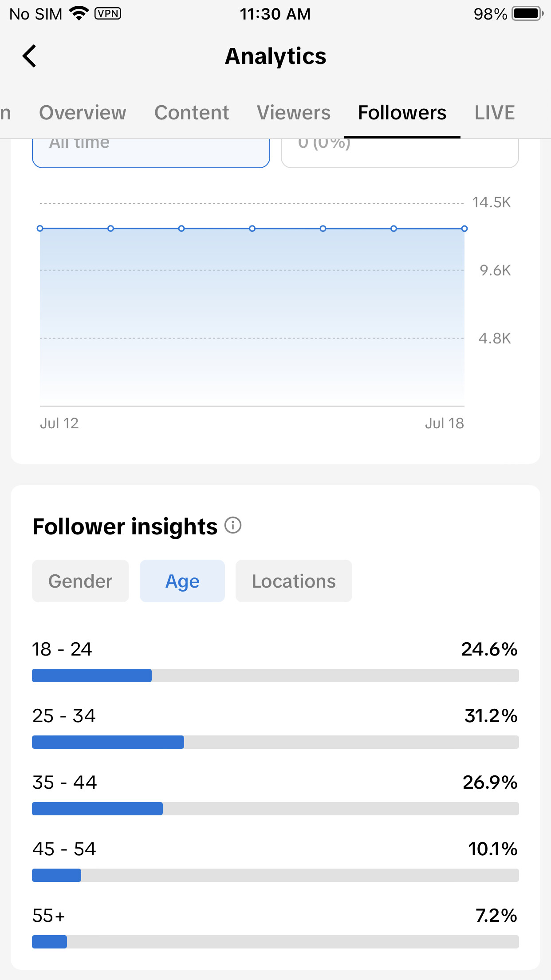Open the LIVE tab
Screen dimensions: 551x980
(495, 113)
